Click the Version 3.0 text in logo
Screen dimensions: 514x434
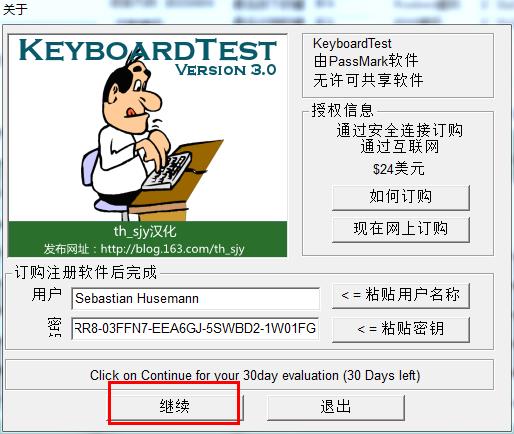(226, 70)
